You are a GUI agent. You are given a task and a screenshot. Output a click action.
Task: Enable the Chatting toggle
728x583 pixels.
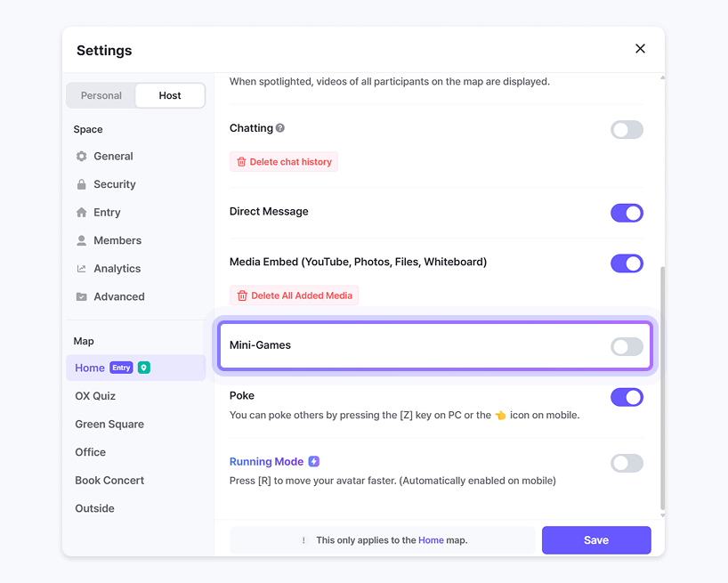point(627,130)
